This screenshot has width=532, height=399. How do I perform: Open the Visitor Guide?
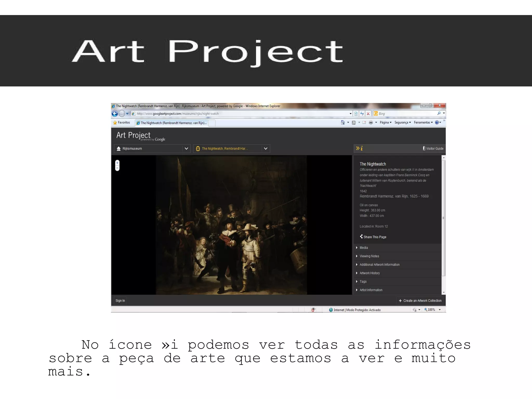point(433,148)
